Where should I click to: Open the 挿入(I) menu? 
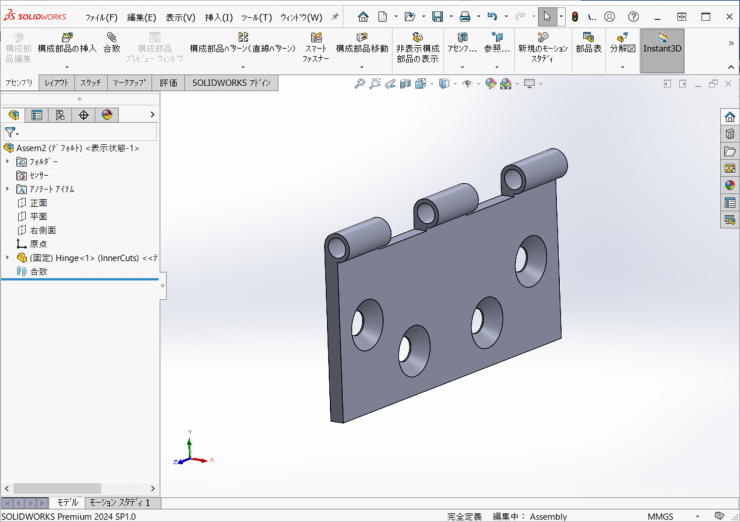tap(218, 17)
